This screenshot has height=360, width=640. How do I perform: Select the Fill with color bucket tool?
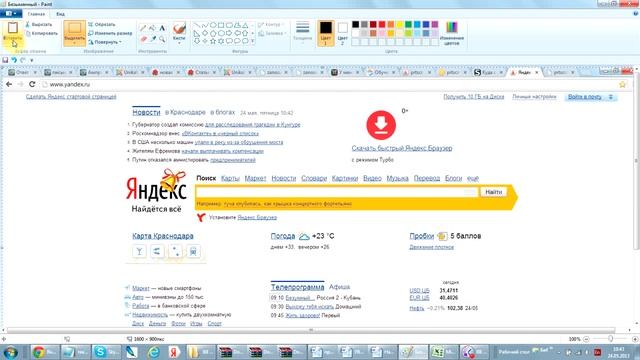[x=152, y=28]
